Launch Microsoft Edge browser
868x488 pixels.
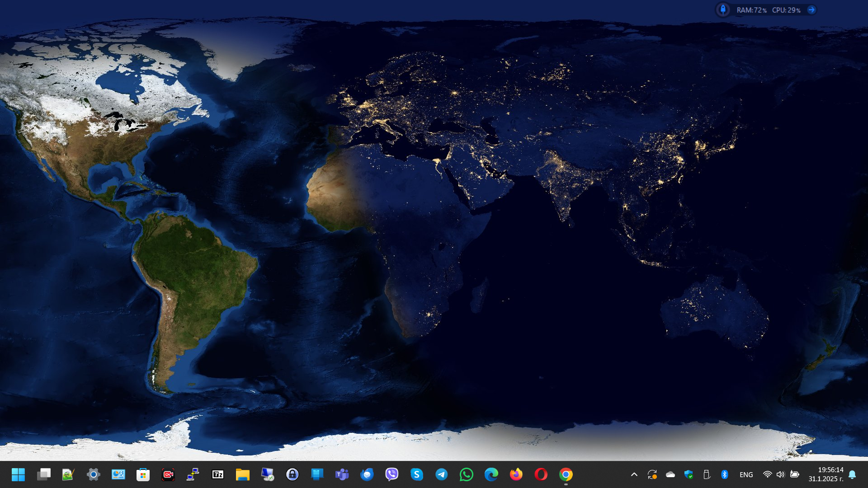coord(491,474)
